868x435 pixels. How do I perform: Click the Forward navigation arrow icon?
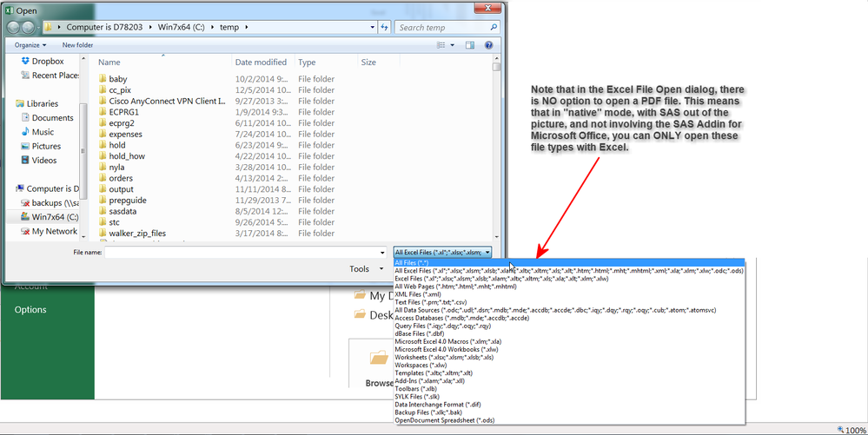click(x=28, y=27)
